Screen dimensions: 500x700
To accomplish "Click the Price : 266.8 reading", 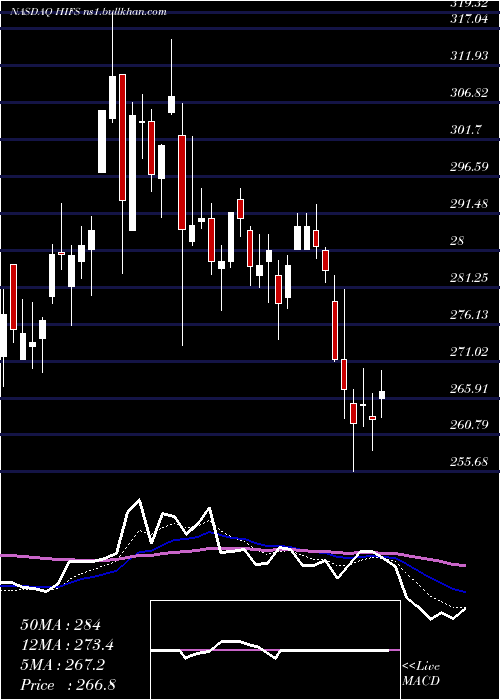I will tap(67, 685).
